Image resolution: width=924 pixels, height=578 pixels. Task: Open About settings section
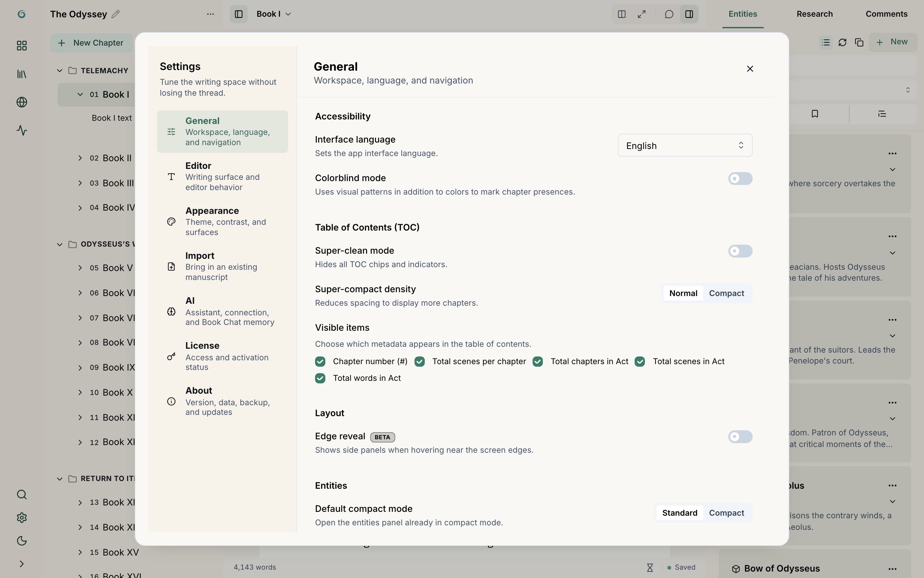point(223,401)
